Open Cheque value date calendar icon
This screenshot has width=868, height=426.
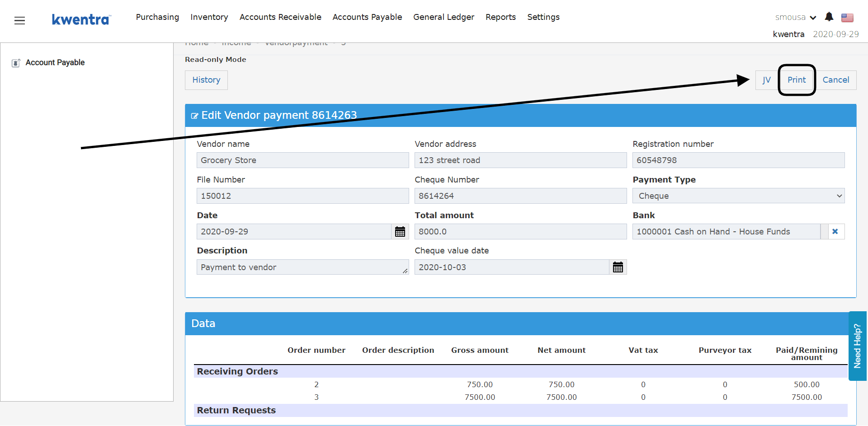tap(618, 267)
